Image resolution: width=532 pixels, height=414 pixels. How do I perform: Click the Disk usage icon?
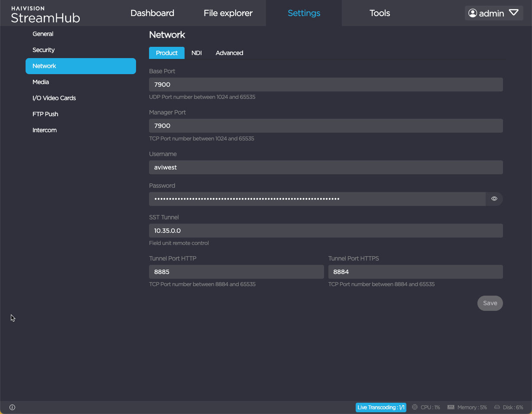(497, 407)
